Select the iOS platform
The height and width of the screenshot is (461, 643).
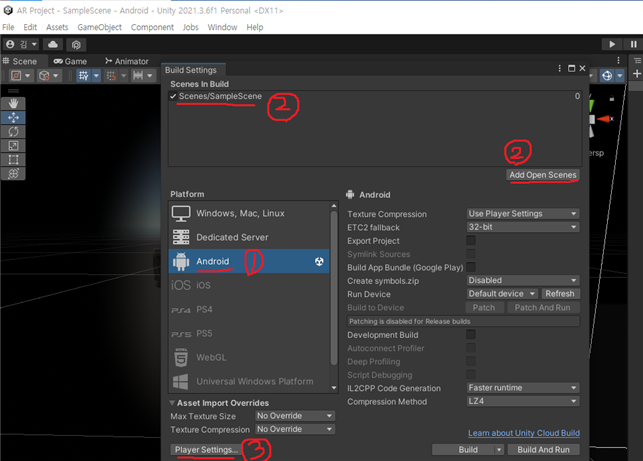[249, 285]
